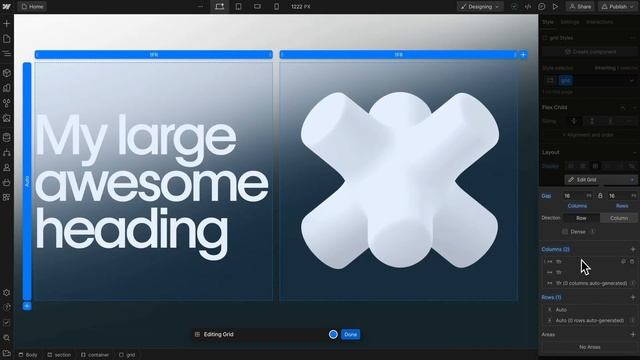Image resolution: width=640 pixels, height=360 pixels.
Task: Toggle the gap lock icon
Action: coord(600,196)
